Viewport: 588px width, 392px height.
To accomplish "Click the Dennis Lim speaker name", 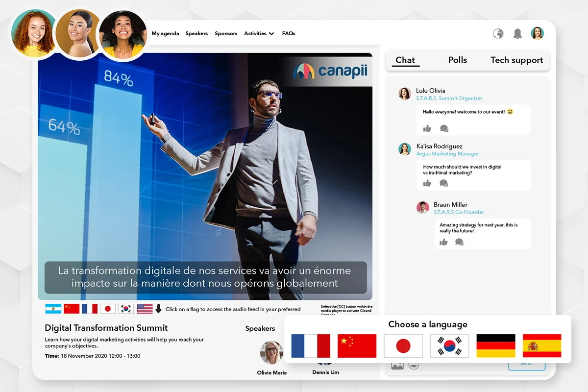I will point(326,372).
